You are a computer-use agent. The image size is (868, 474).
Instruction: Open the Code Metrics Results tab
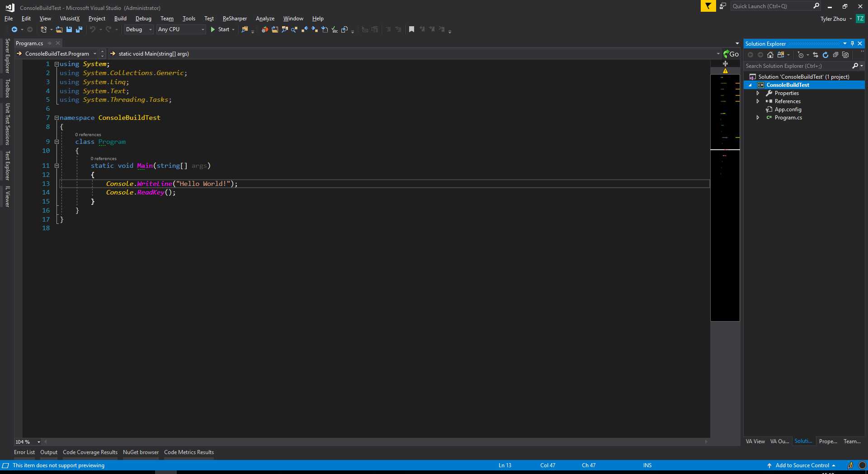[x=189, y=452]
